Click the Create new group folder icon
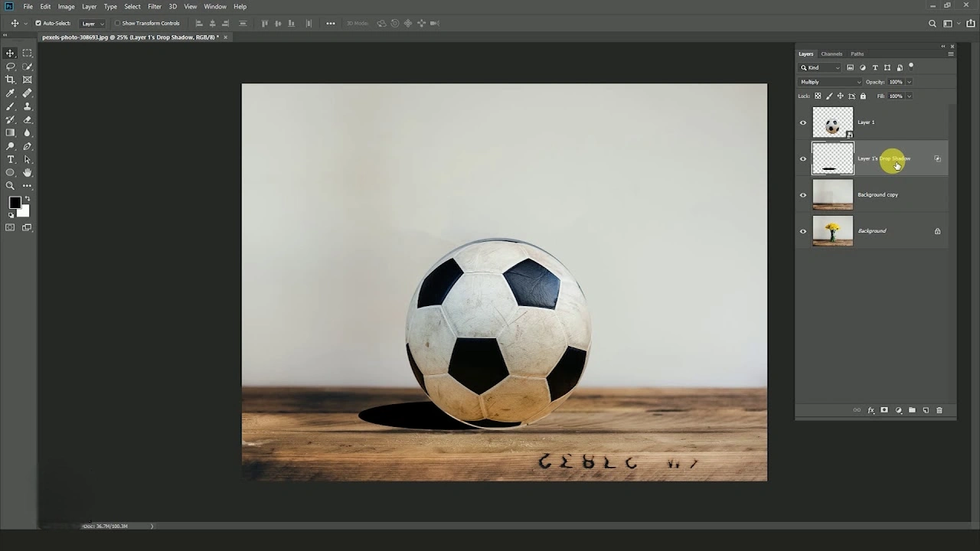Image resolution: width=980 pixels, height=551 pixels. [x=912, y=410]
